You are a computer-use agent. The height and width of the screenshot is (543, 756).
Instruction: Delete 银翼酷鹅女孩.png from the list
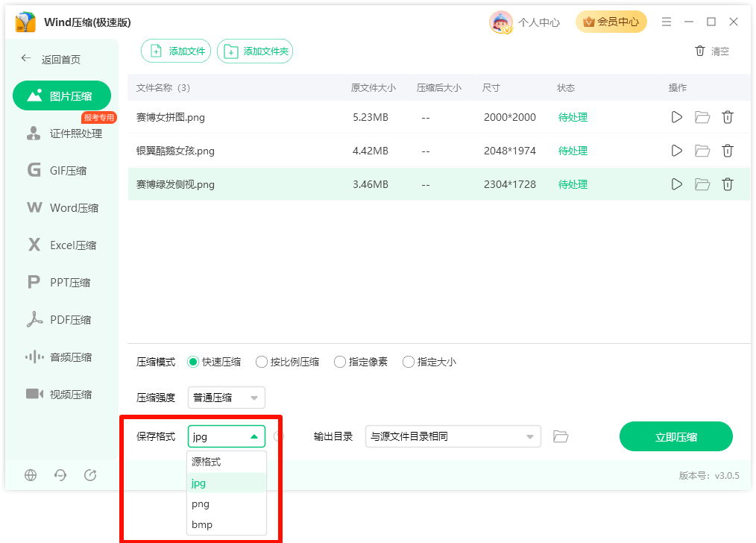(x=728, y=151)
